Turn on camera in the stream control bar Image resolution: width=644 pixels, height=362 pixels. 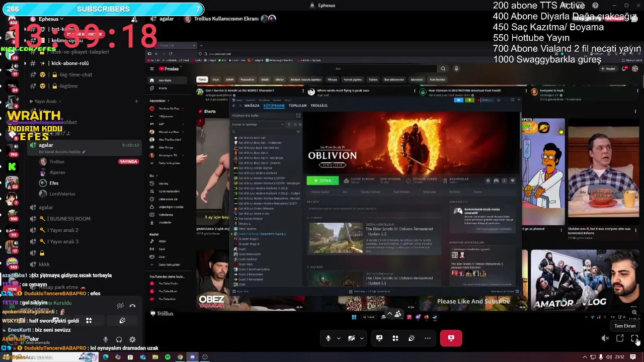351,338
